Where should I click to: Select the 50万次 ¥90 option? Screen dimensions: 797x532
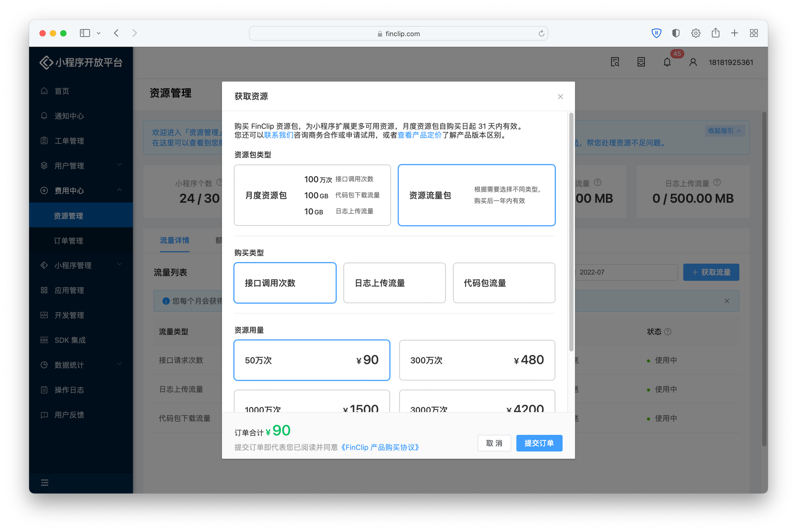312,360
